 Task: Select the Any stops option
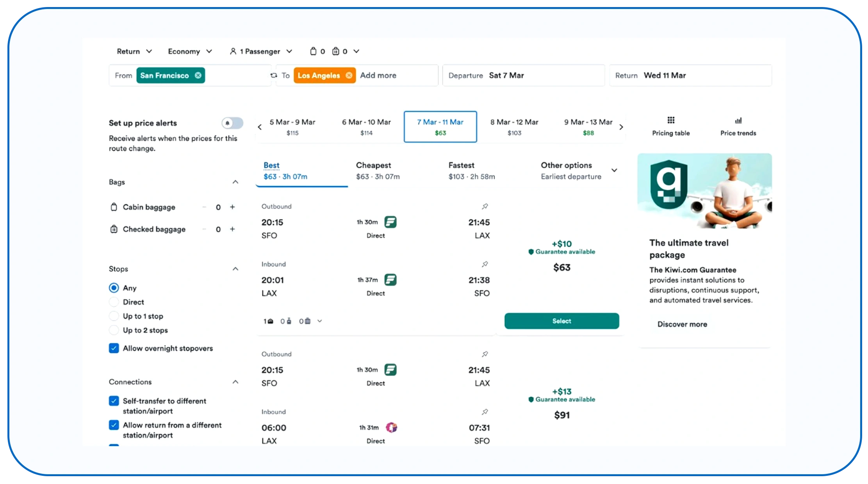point(114,288)
